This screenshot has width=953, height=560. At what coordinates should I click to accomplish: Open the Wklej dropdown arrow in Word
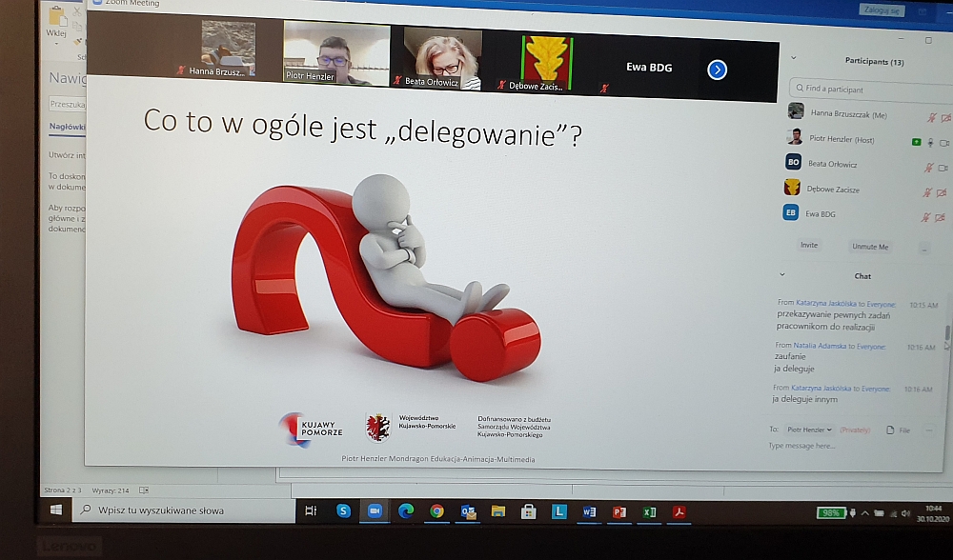[x=56, y=43]
